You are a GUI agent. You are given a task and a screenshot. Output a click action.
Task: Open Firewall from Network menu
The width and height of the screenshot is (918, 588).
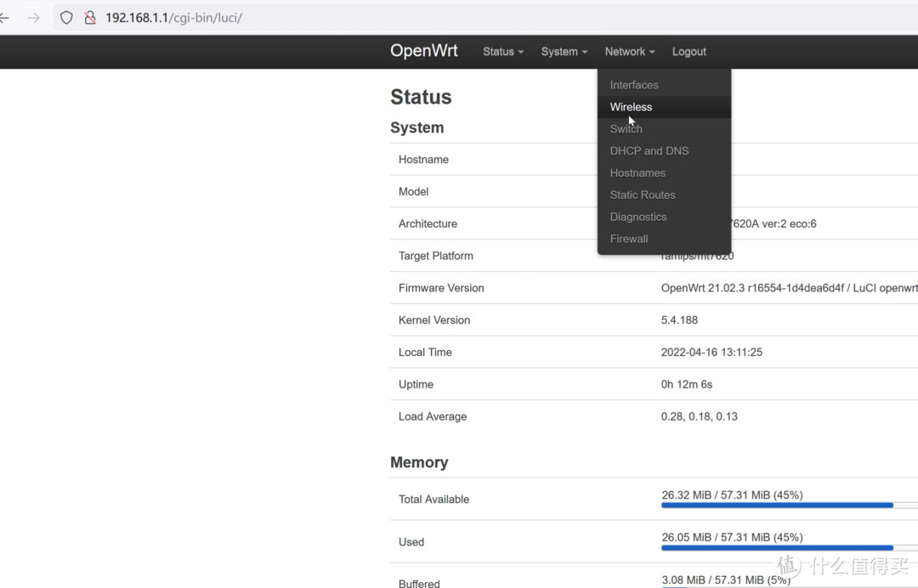coord(629,240)
